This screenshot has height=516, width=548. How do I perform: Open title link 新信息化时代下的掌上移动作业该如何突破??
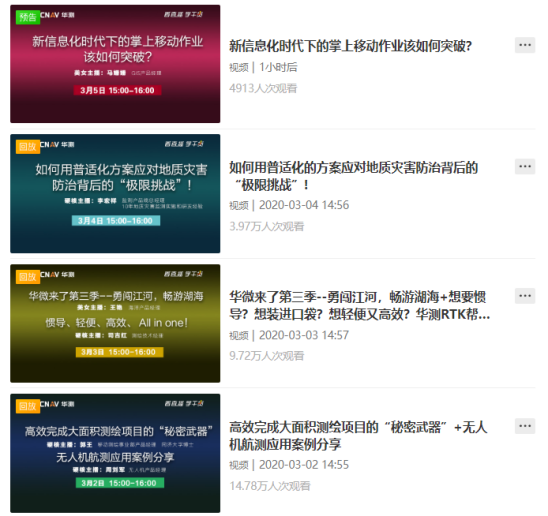click(x=351, y=46)
